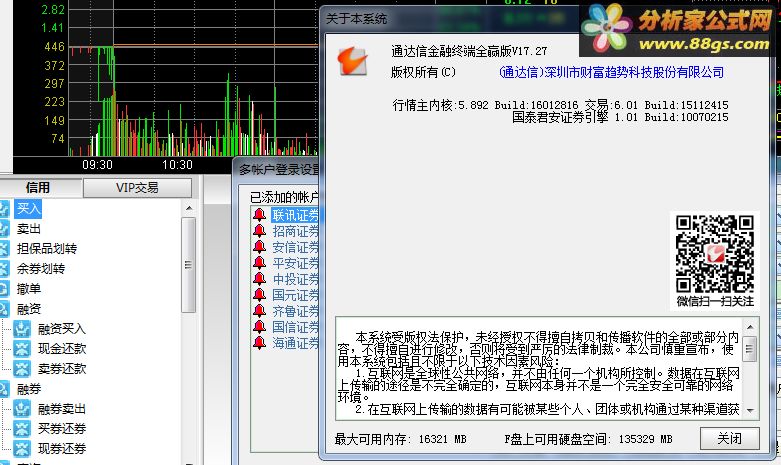Select 齐鲁证券 account in the list
This screenshot has width=781, height=465.
pyautogui.click(x=295, y=311)
